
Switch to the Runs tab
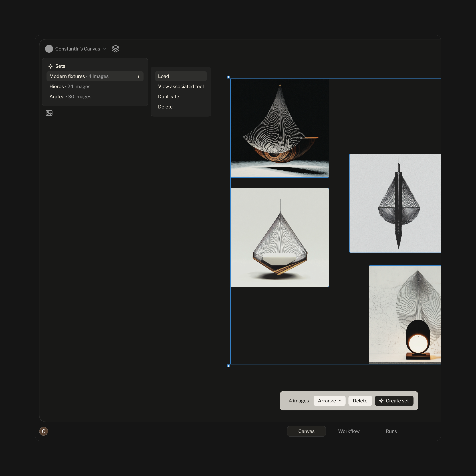tap(391, 431)
